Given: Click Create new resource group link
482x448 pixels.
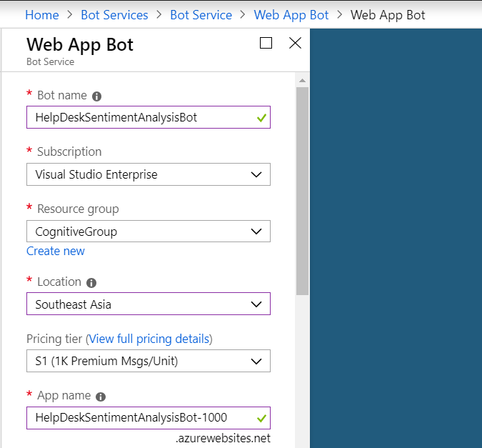Looking at the screenshot, I should (56, 251).
